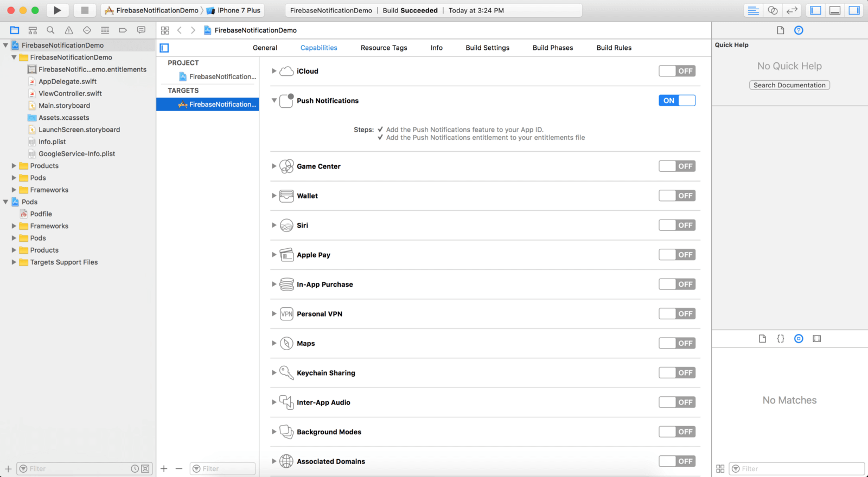Open the Build Settings tab

(488, 48)
